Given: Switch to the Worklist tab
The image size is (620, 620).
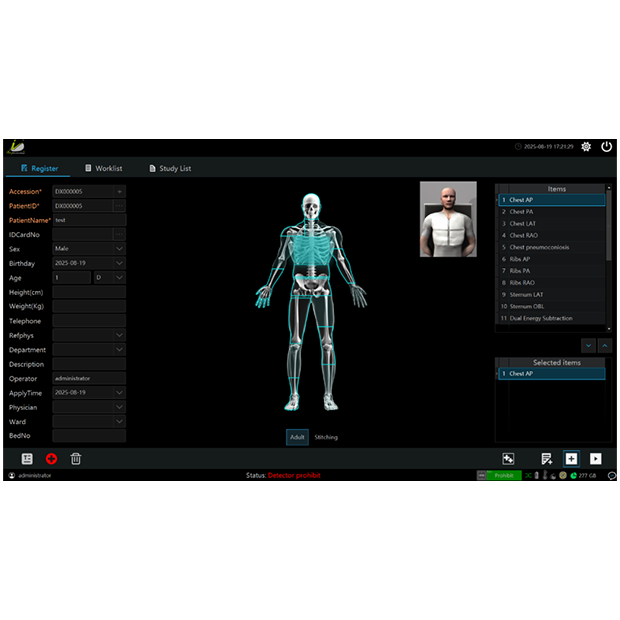Looking at the screenshot, I should point(104,168).
